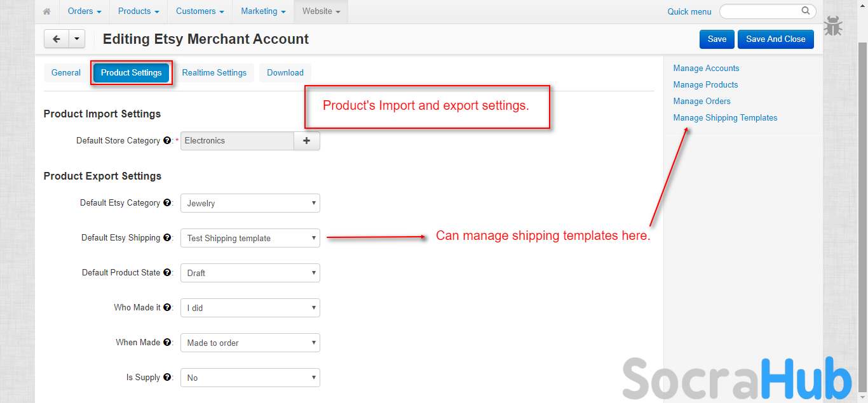Expand the dropdown caret beside the back button
Viewport: 868px width, 403px height.
[x=76, y=39]
